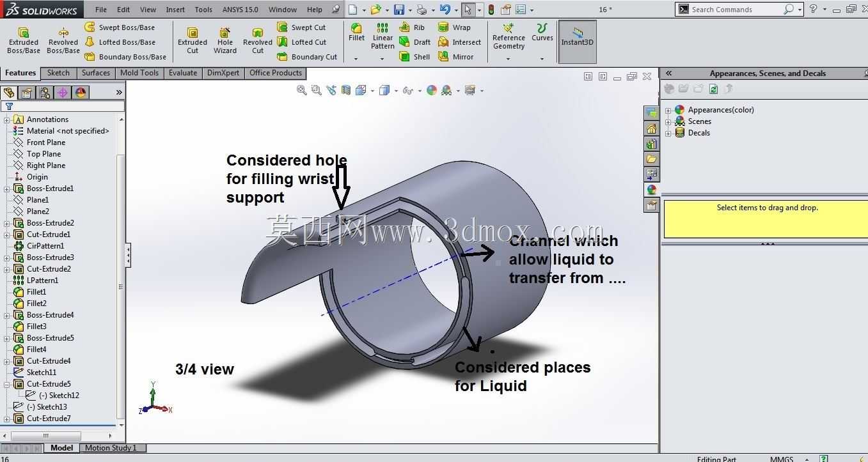
Task: Click the Rebuild traffic light icon
Action: point(491,10)
